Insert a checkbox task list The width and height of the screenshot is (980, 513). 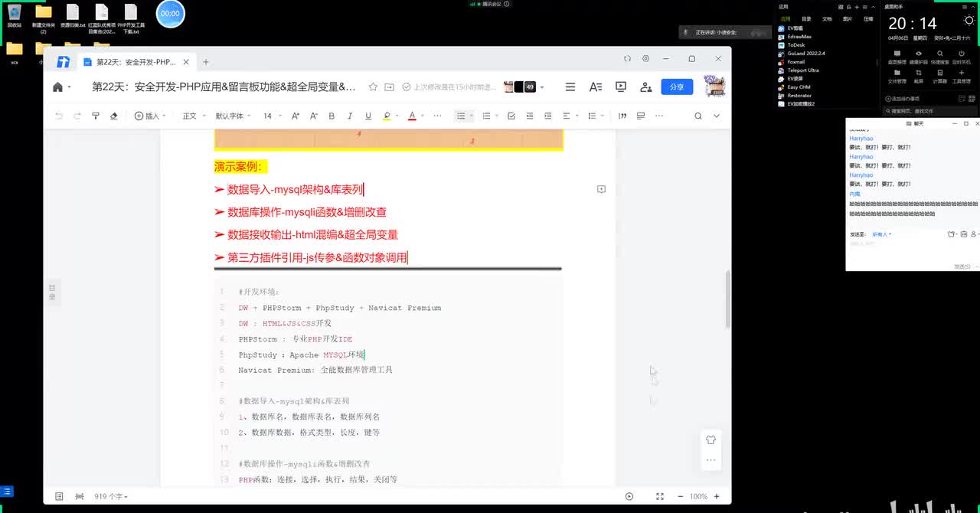(x=511, y=116)
